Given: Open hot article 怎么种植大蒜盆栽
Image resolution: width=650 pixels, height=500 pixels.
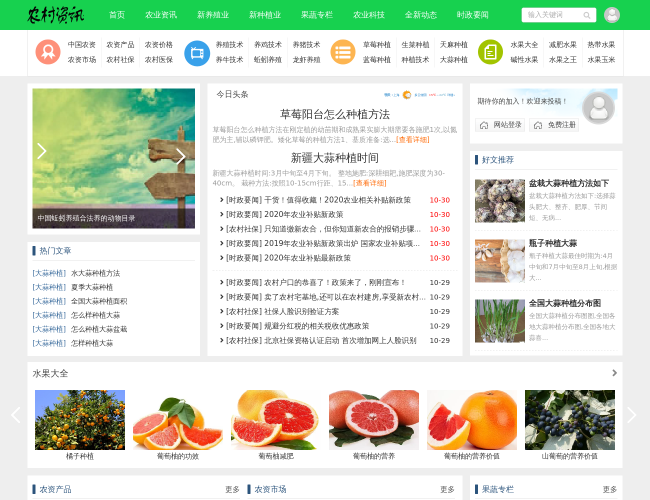Looking at the screenshot, I should tap(99, 329).
